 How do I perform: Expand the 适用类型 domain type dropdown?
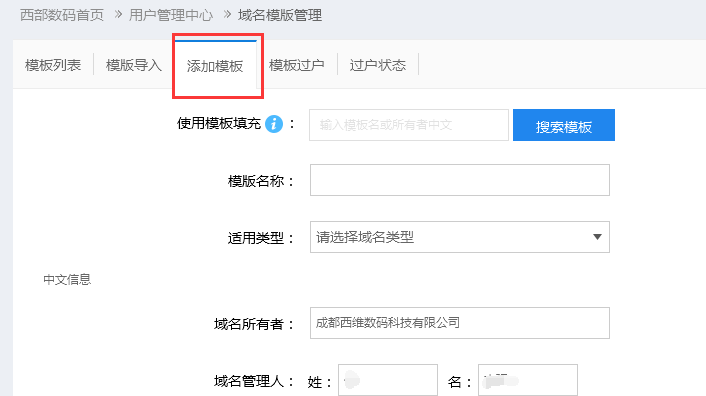pyautogui.click(x=460, y=237)
